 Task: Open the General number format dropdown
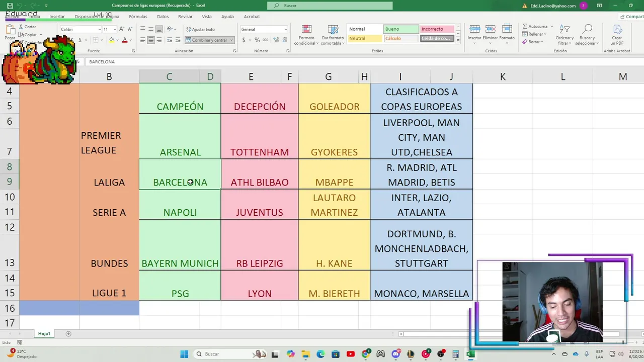coord(285,29)
